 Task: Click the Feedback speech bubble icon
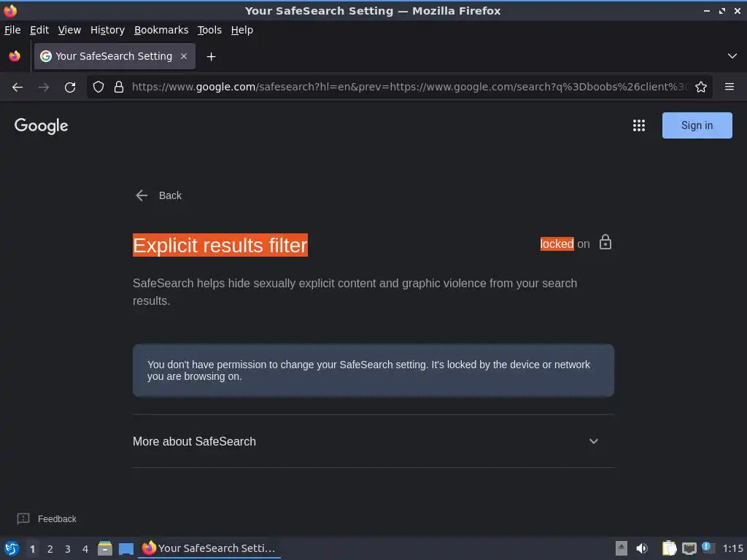click(23, 518)
